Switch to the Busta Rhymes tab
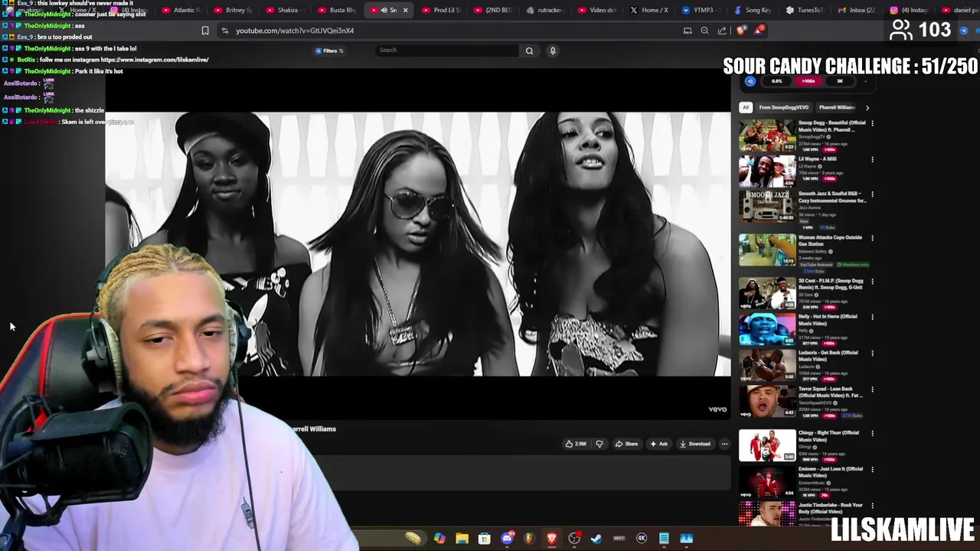 335,10
